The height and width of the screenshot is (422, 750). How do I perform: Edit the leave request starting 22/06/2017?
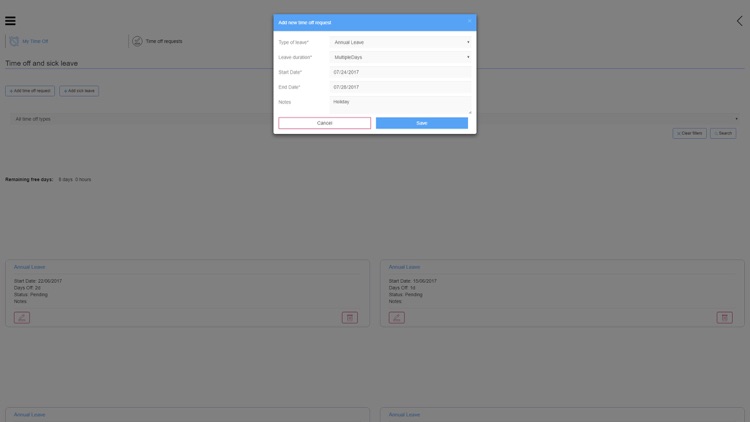coord(22,318)
